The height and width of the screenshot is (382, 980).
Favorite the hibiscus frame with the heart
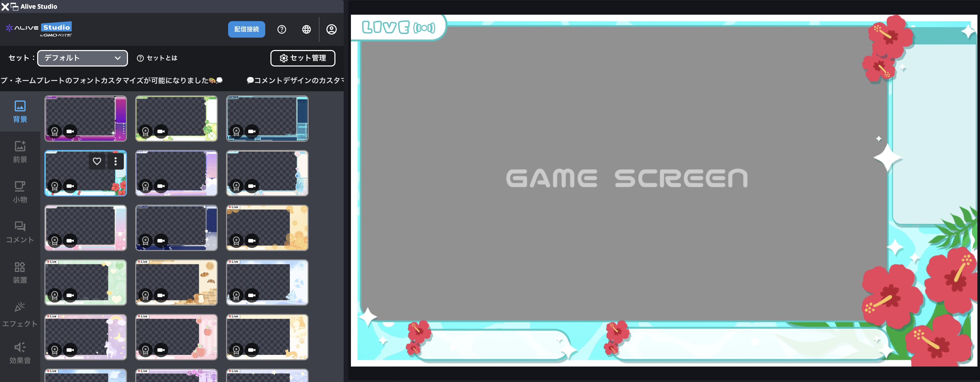pyautogui.click(x=97, y=162)
